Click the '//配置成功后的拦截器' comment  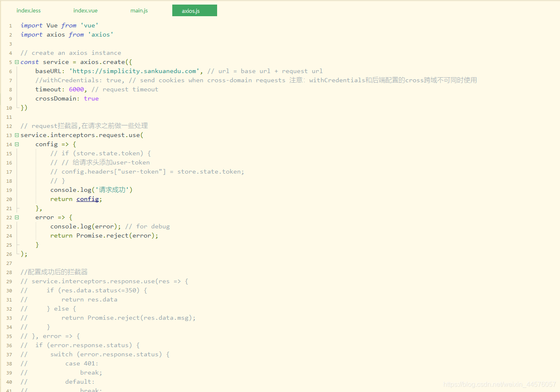[54, 272]
